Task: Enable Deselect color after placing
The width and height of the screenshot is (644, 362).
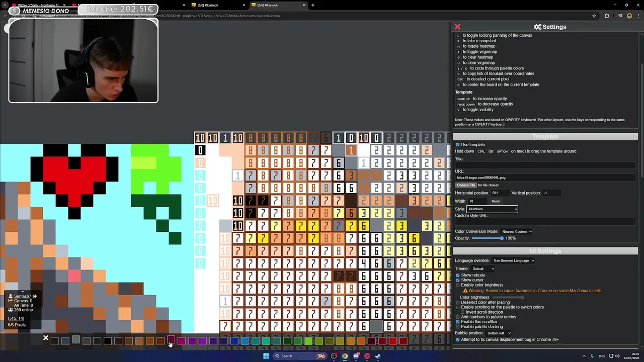Action: (x=458, y=302)
